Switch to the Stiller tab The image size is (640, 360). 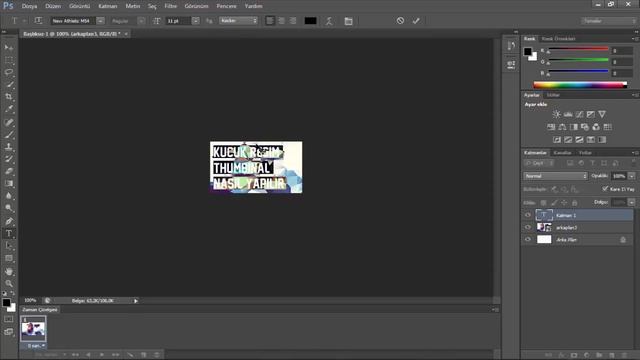click(x=553, y=95)
